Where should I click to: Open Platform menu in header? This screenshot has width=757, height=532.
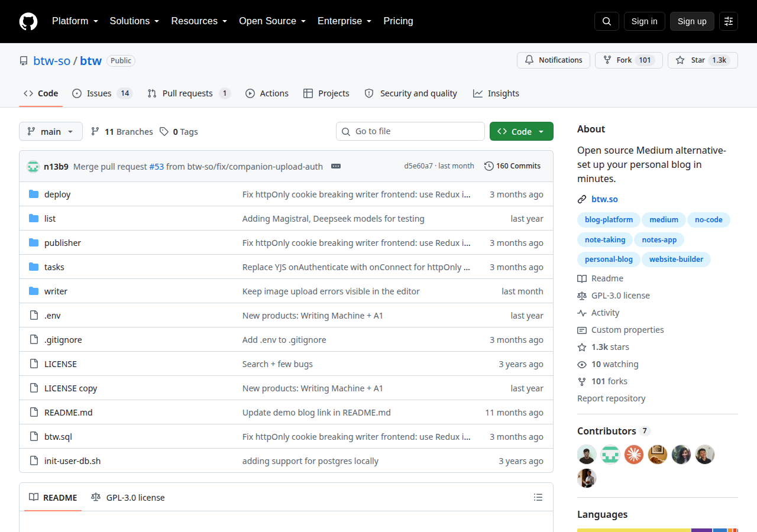(75, 21)
